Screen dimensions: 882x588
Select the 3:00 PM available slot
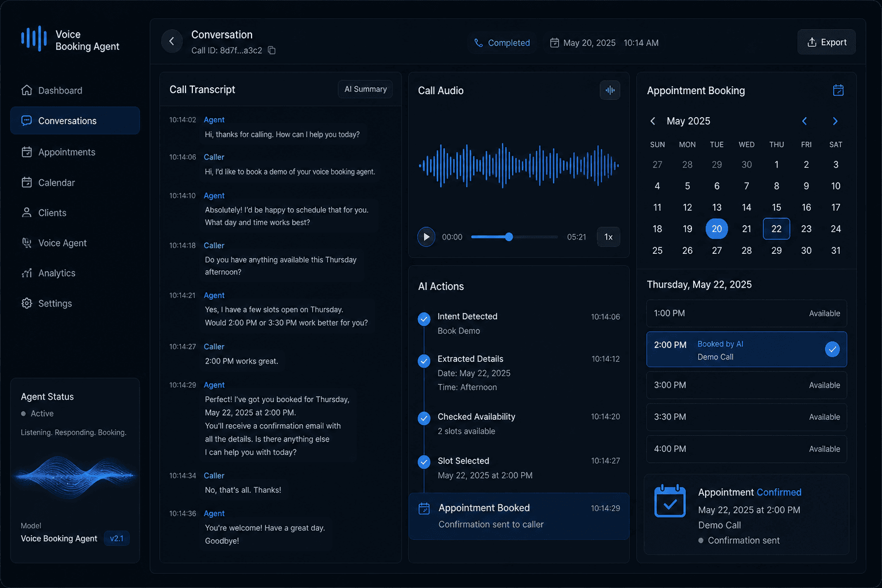(746, 385)
